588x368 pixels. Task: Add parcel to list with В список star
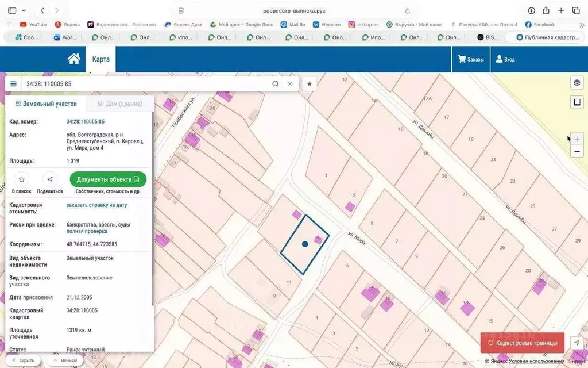coord(21,179)
